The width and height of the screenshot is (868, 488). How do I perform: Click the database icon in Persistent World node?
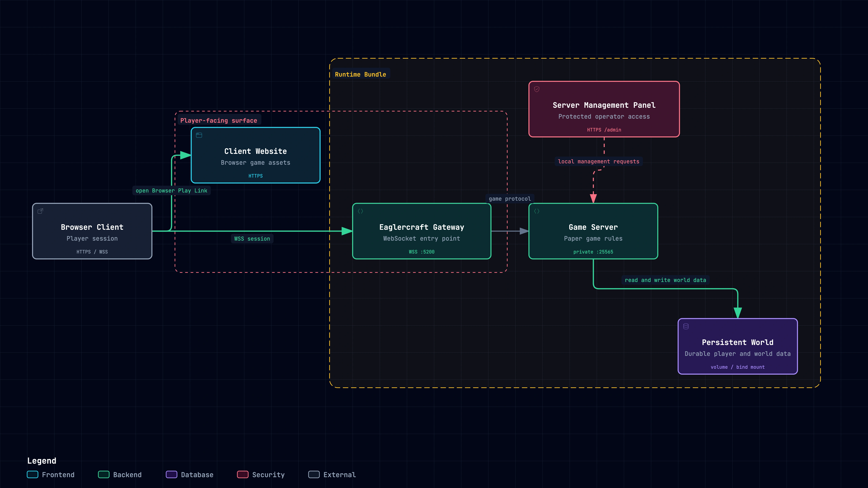point(686,326)
